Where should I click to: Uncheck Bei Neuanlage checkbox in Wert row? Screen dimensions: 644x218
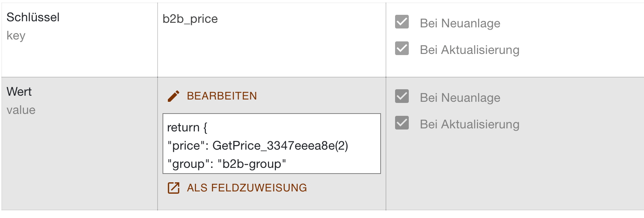[x=402, y=96]
